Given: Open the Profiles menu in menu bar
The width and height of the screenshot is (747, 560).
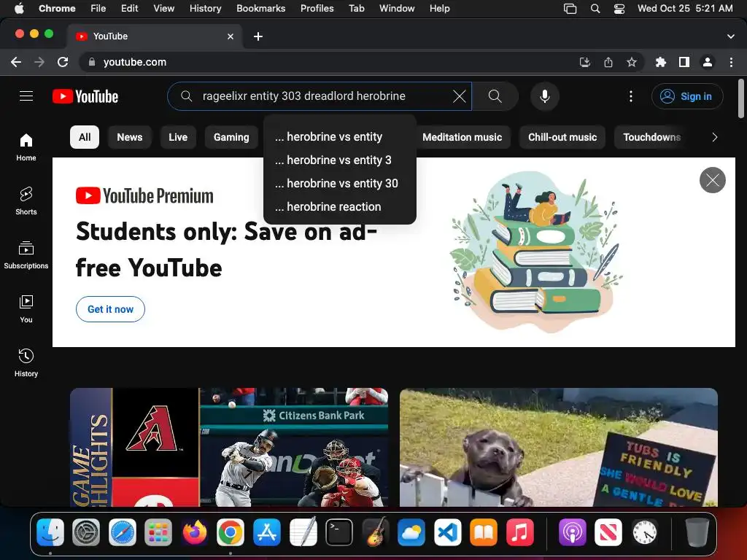Looking at the screenshot, I should [x=317, y=8].
